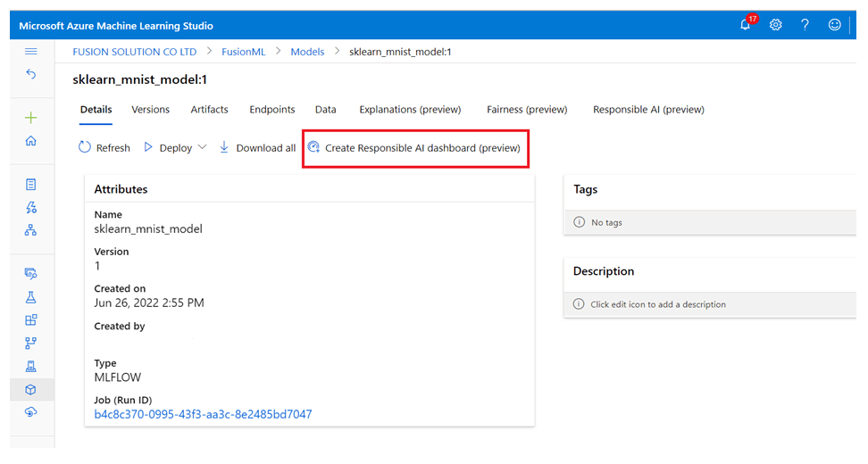Click the FusionML breadcrumb link

click(x=244, y=52)
